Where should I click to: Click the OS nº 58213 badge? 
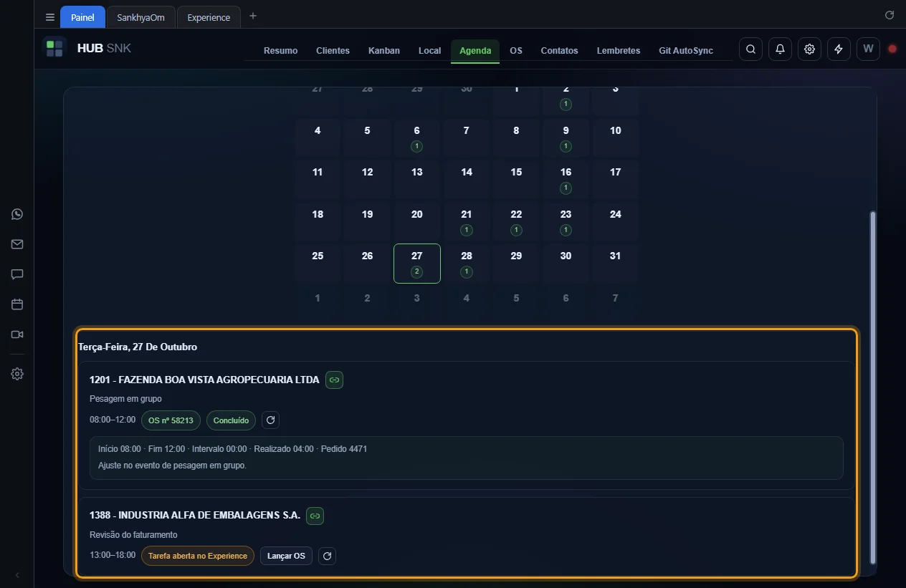coord(171,420)
